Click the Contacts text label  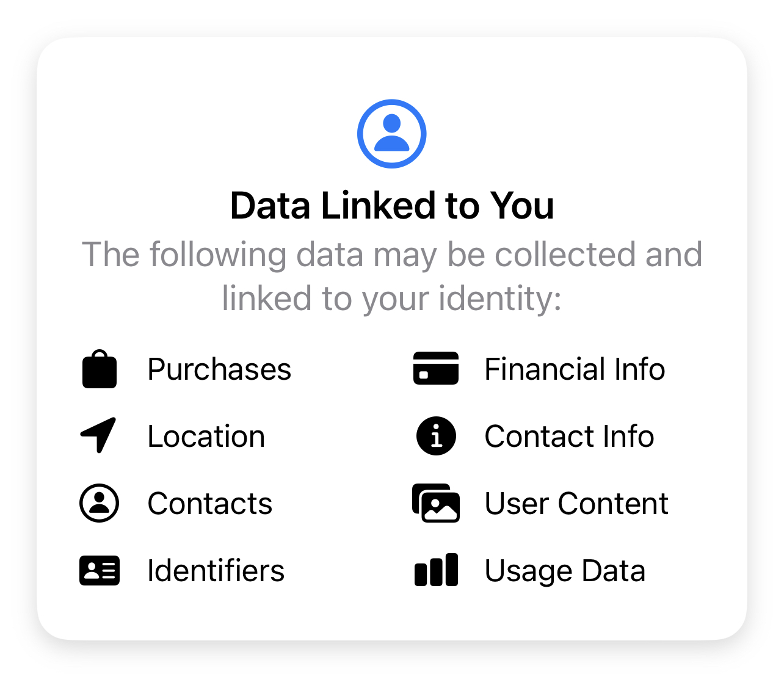pyautogui.click(x=210, y=504)
